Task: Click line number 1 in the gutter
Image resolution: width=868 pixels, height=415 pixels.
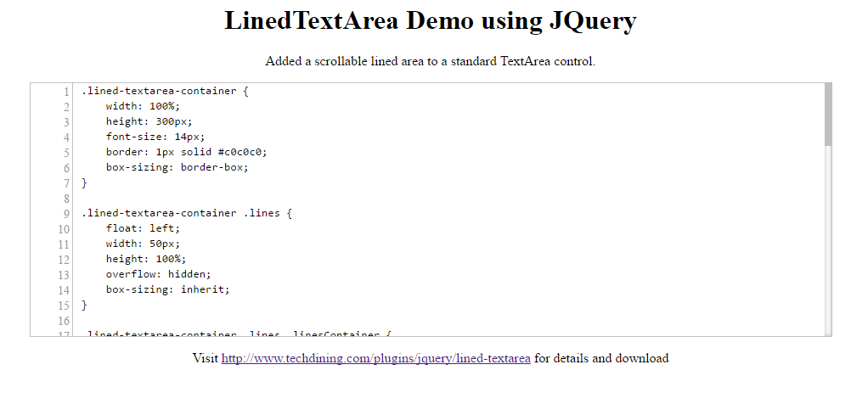Action: (x=66, y=92)
